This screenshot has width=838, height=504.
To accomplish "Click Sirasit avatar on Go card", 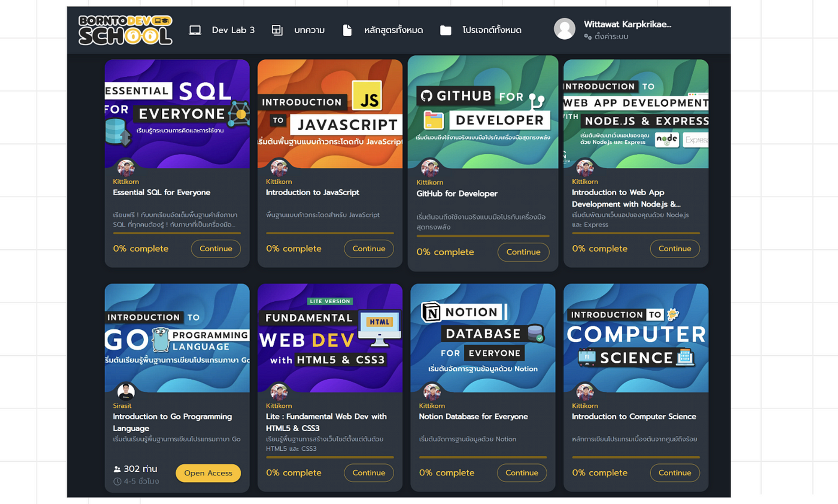I will pyautogui.click(x=126, y=392).
